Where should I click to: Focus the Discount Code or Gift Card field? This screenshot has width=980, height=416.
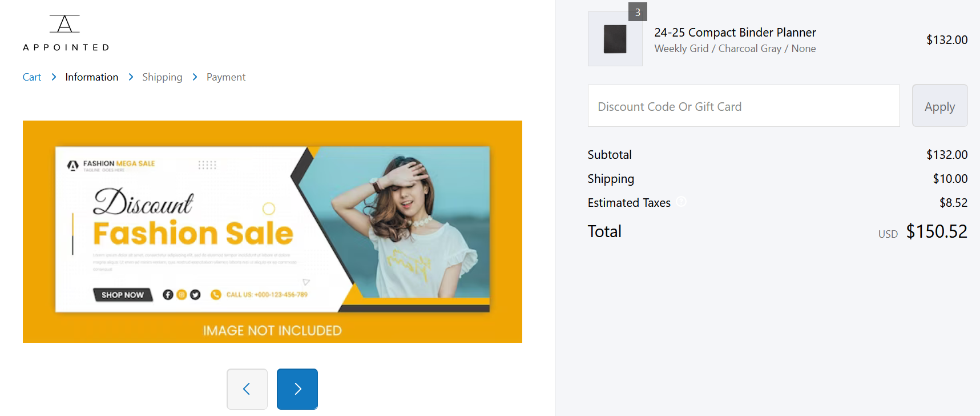tap(744, 106)
